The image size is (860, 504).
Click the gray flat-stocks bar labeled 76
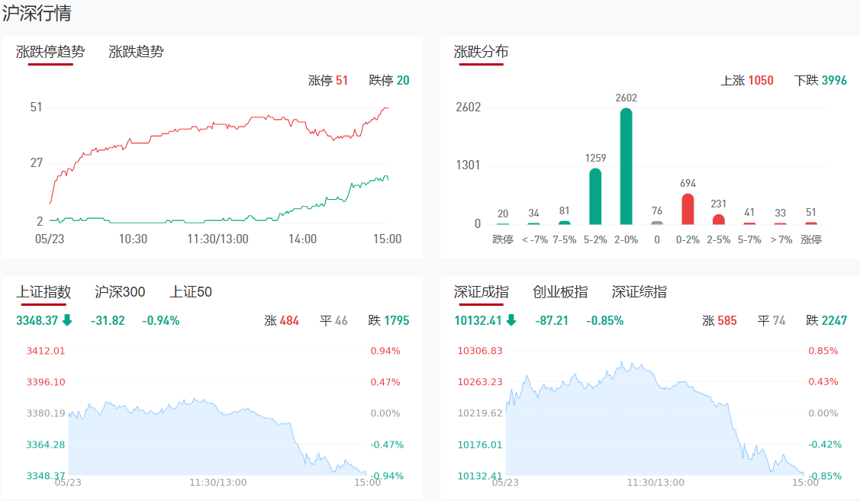(657, 223)
